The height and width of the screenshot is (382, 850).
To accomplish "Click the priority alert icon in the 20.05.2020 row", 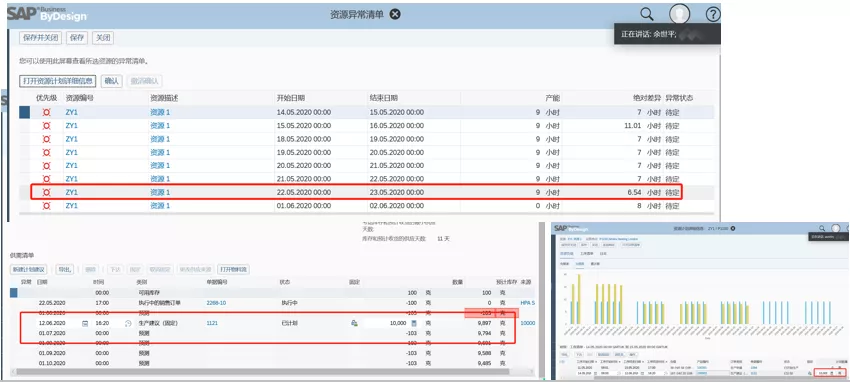I will point(47,166).
